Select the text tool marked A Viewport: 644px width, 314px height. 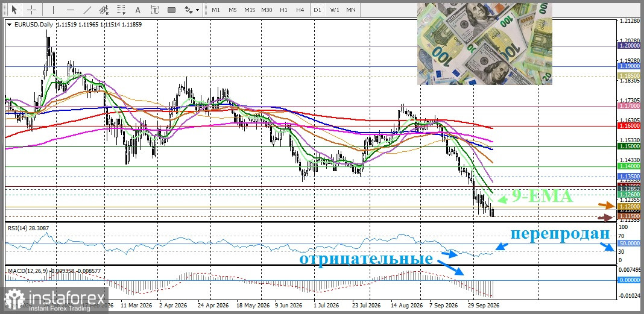click(x=137, y=10)
